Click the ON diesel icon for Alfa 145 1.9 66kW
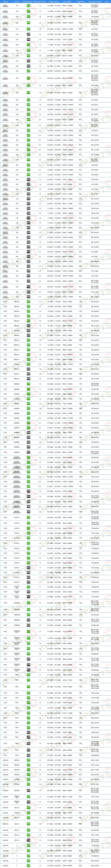 pyautogui.click(x=28, y=34)
